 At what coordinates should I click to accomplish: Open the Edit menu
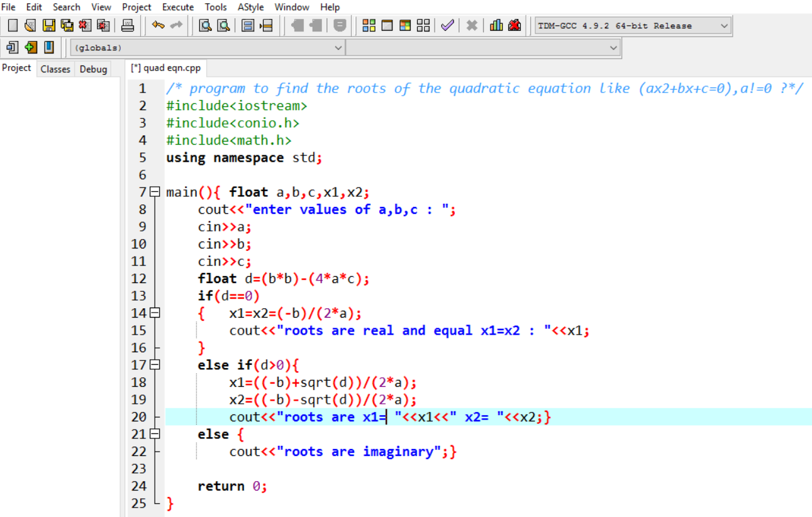tap(34, 7)
